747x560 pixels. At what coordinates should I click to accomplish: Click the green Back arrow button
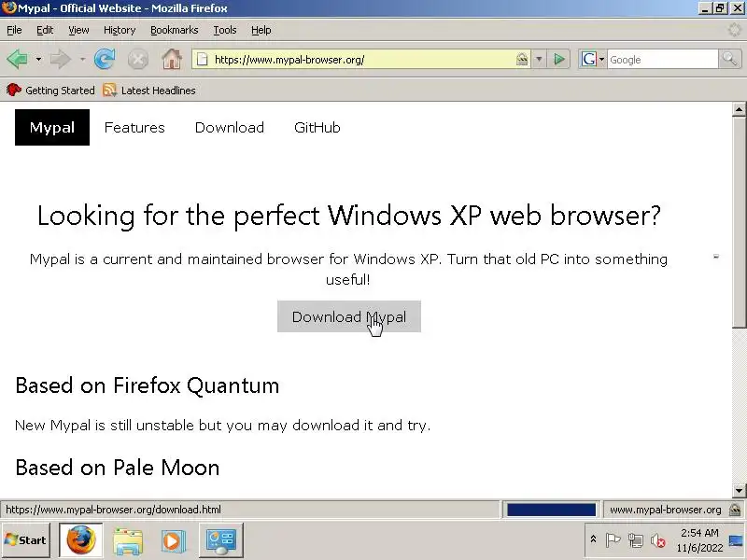click(x=18, y=60)
